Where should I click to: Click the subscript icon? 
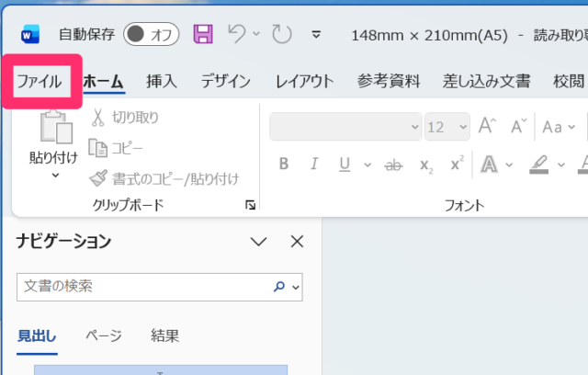coord(425,165)
